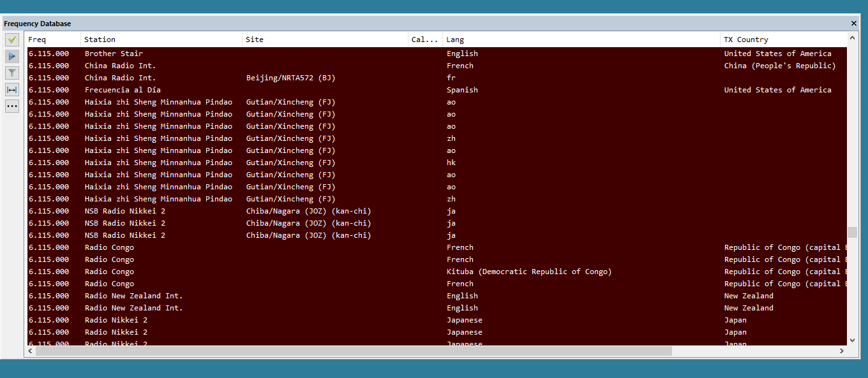Screen dimensions: 868x378
Task: Click the horizontal scrollbar left arrow
Action: click(31, 351)
